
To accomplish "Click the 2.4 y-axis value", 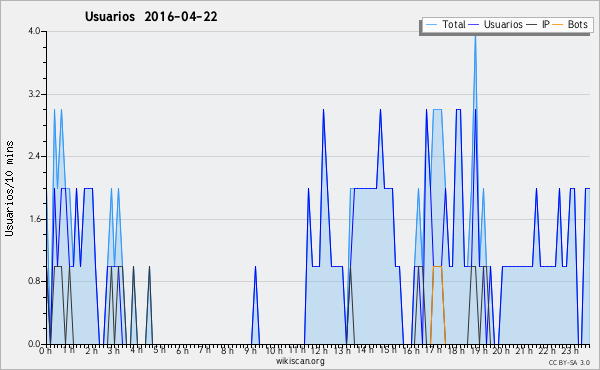I will pos(34,156).
